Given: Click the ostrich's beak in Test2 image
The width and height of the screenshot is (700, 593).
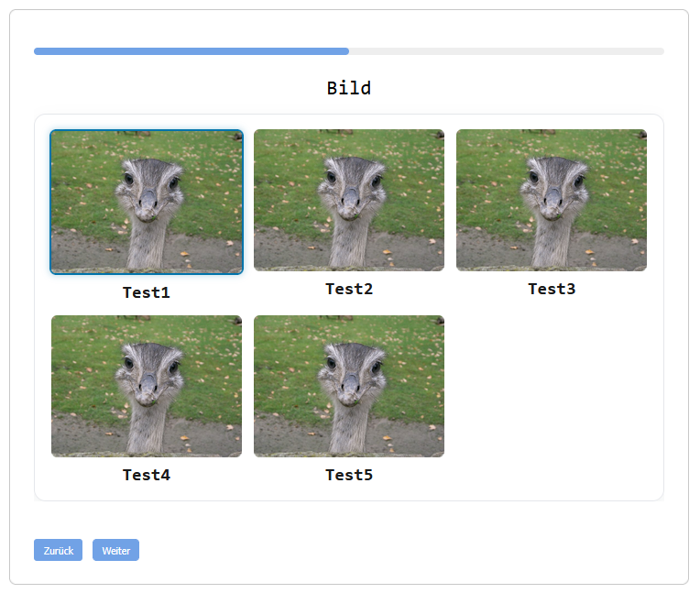Looking at the screenshot, I should click(x=351, y=198).
